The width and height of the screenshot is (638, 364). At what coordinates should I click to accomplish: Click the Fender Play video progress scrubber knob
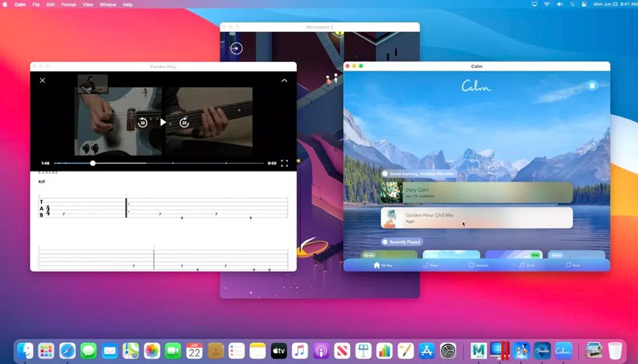tap(93, 163)
